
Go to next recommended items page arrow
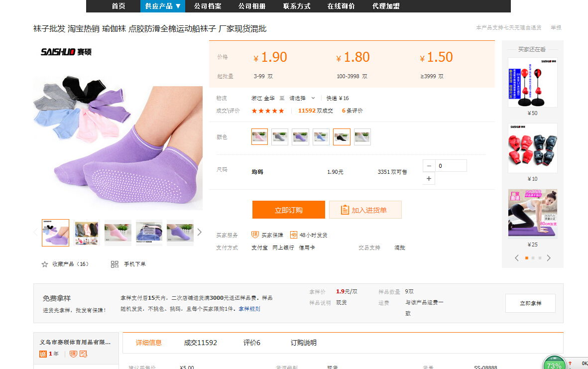pyautogui.click(x=549, y=258)
